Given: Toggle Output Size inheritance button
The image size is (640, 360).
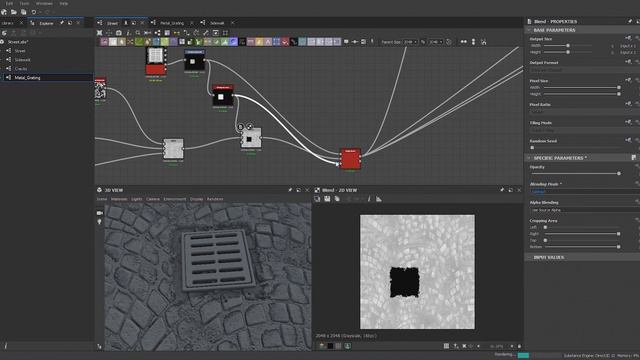Looking at the screenshot, I should tap(628, 38).
